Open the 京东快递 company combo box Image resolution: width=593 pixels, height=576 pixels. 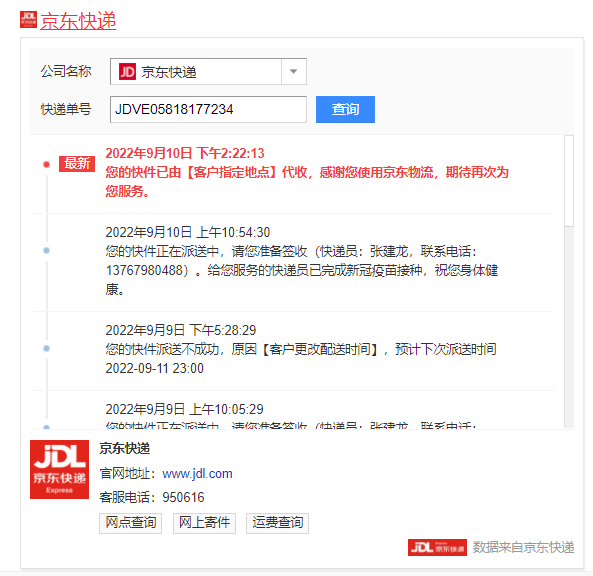pos(208,71)
